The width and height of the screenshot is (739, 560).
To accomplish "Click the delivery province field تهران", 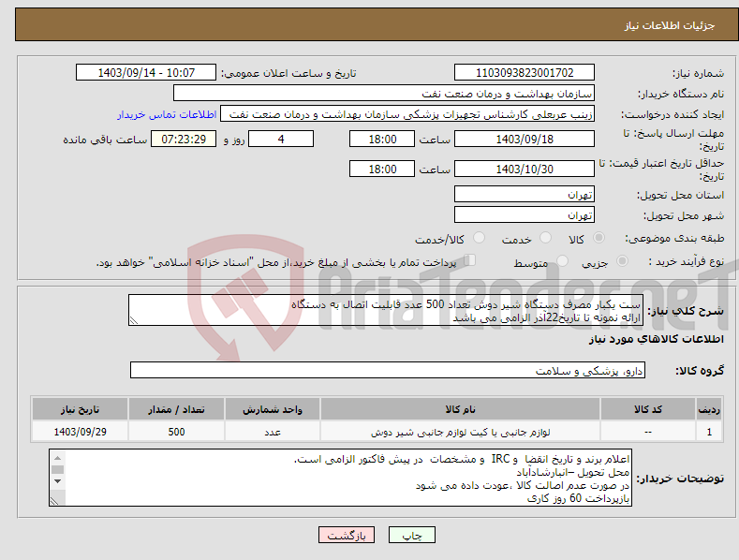I will 525,194.
